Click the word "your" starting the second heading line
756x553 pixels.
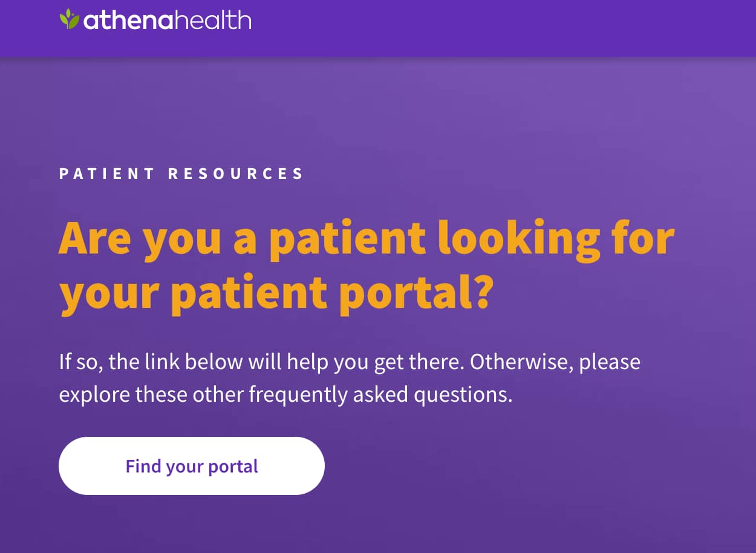click(x=109, y=293)
